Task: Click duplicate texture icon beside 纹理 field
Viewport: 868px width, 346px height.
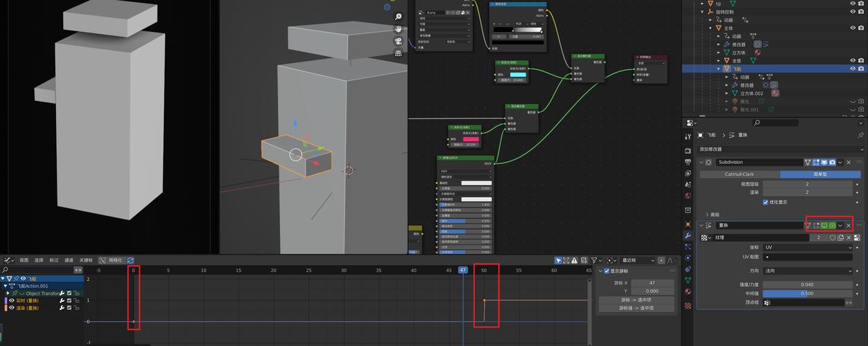Action: pyautogui.click(x=842, y=237)
